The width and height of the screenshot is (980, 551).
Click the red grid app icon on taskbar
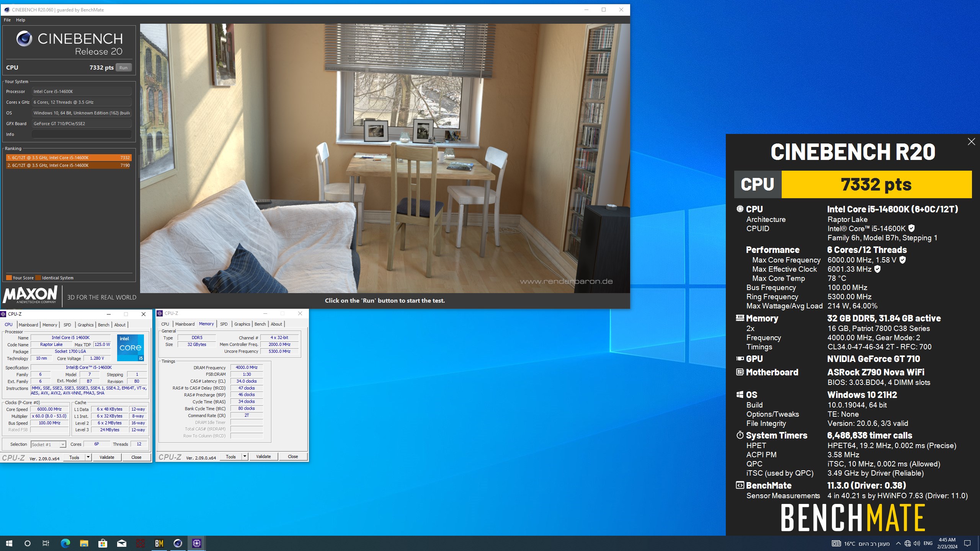click(140, 543)
